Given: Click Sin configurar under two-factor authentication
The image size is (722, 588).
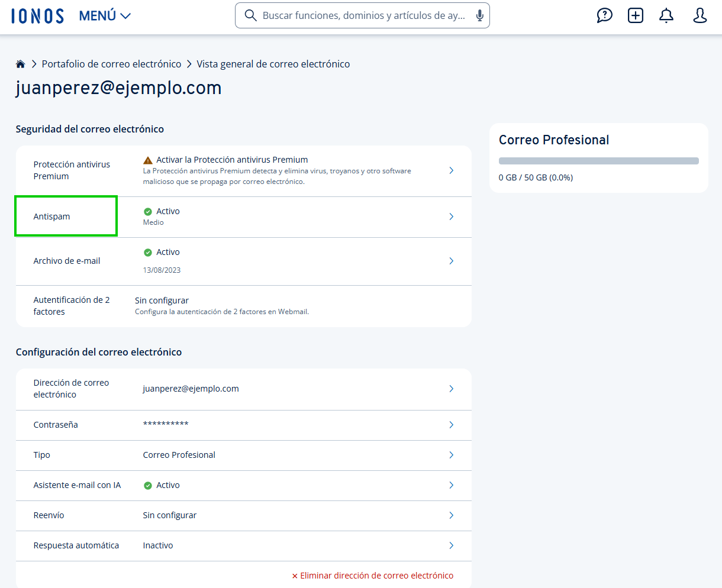Looking at the screenshot, I should coord(162,301).
